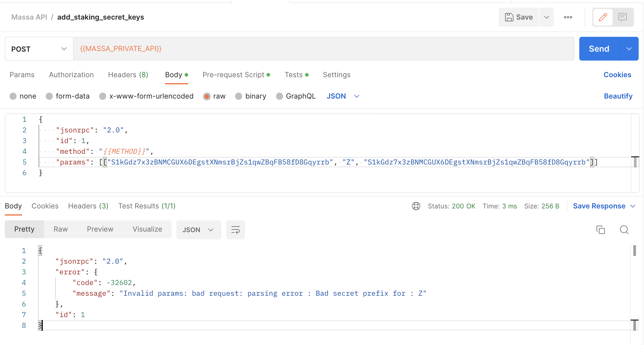Open the Preview response tab
This screenshot has height=345, width=644.
(x=100, y=229)
